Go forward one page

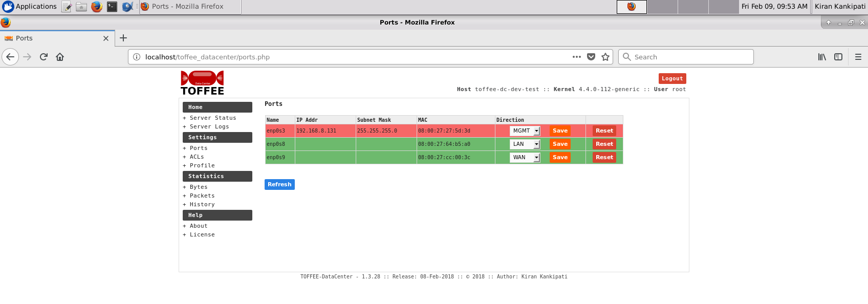tap(27, 57)
